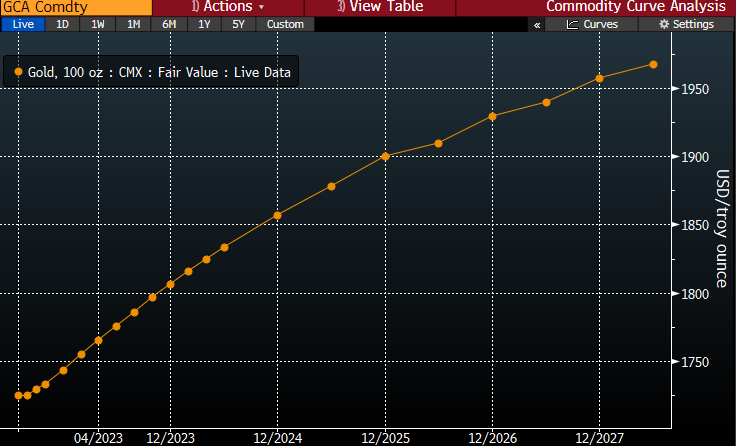The image size is (736, 446).
Task: Click the 1850 y-axis label
Action: click(x=695, y=225)
